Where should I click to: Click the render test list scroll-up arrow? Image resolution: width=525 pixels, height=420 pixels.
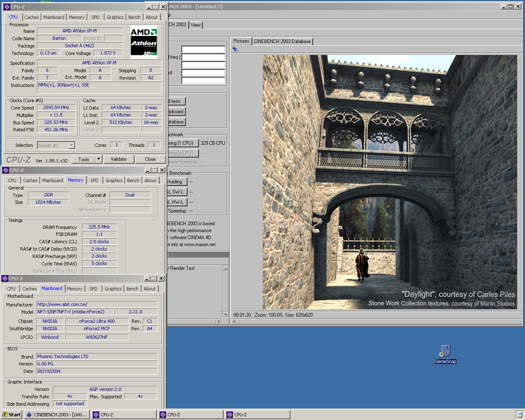tap(226, 269)
